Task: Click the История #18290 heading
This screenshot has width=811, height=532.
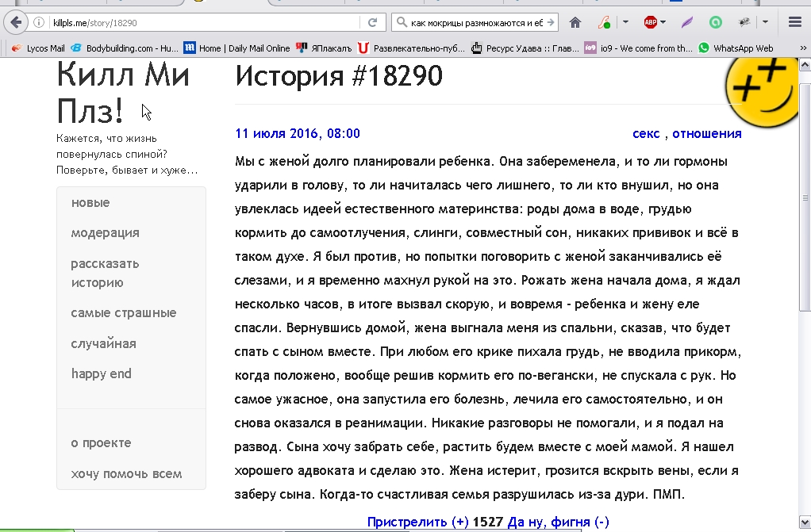Action: coord(339,76)
